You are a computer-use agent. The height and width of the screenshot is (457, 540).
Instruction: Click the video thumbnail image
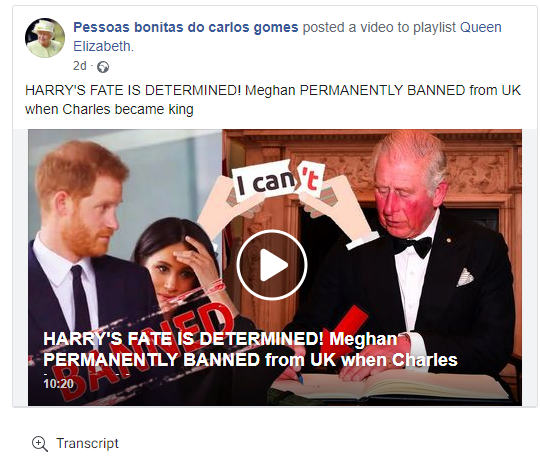click(x=275, y=267)
